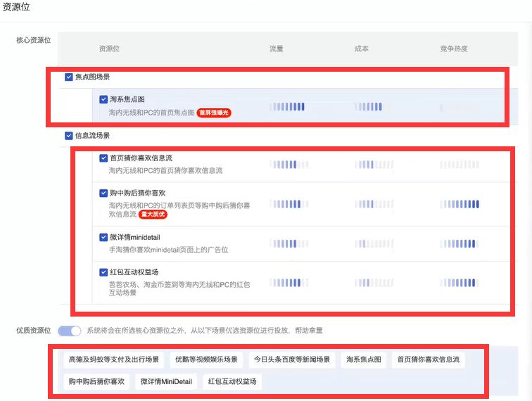Click the 首屏强曝光 red badge
Image resolution: width=532 pixels, height=401 pixels.
214,113
